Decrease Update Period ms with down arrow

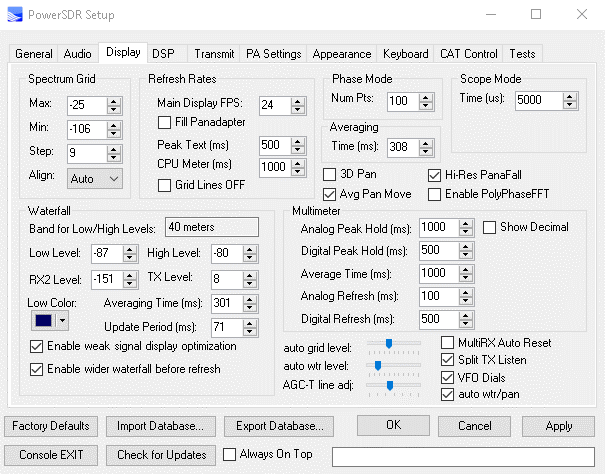coord(250,332)
